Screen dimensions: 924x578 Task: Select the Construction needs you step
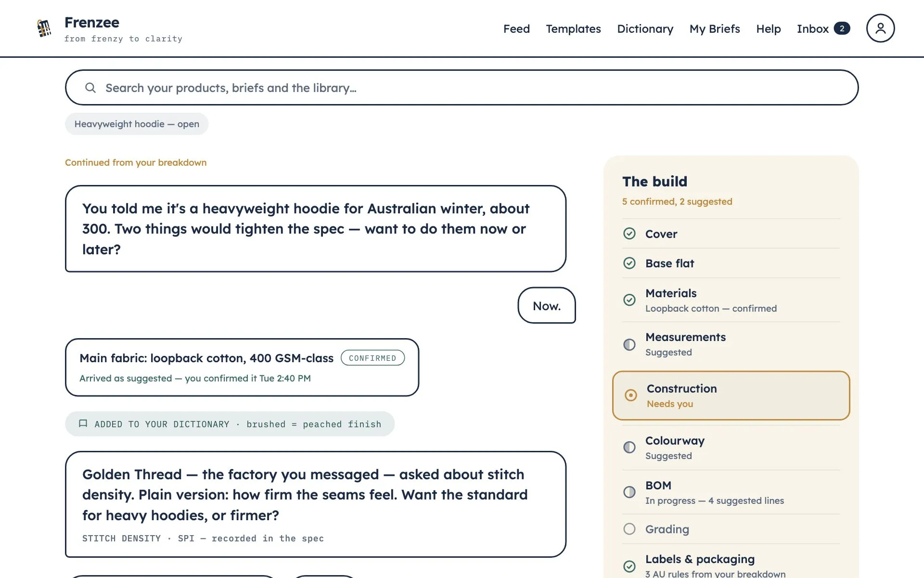731,395
